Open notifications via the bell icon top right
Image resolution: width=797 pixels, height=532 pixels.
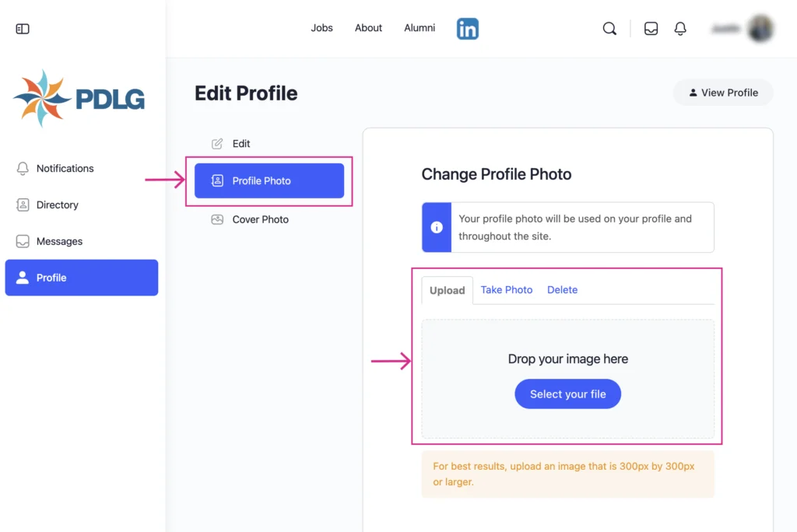[680, 28]
